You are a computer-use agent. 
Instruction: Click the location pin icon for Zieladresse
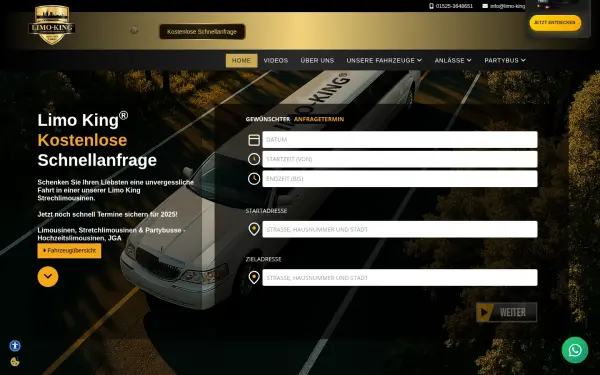point(254,277)
